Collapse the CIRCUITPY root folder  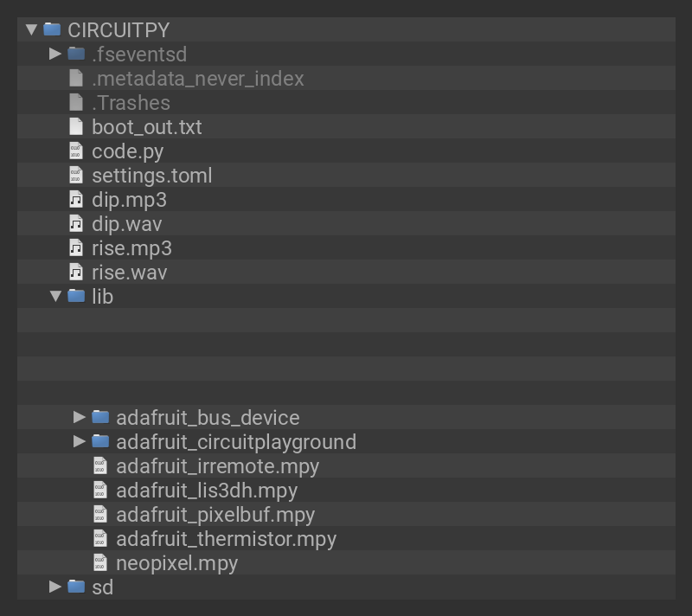31,29
